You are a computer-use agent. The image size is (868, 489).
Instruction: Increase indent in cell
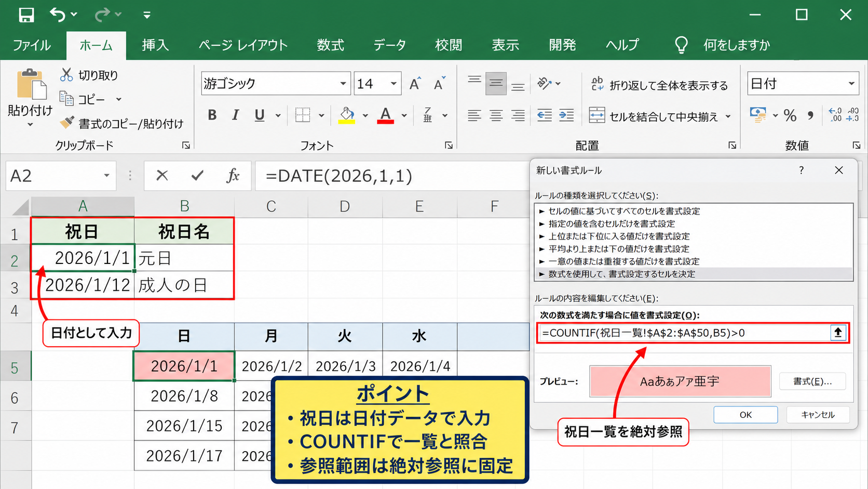click(566, 115)
